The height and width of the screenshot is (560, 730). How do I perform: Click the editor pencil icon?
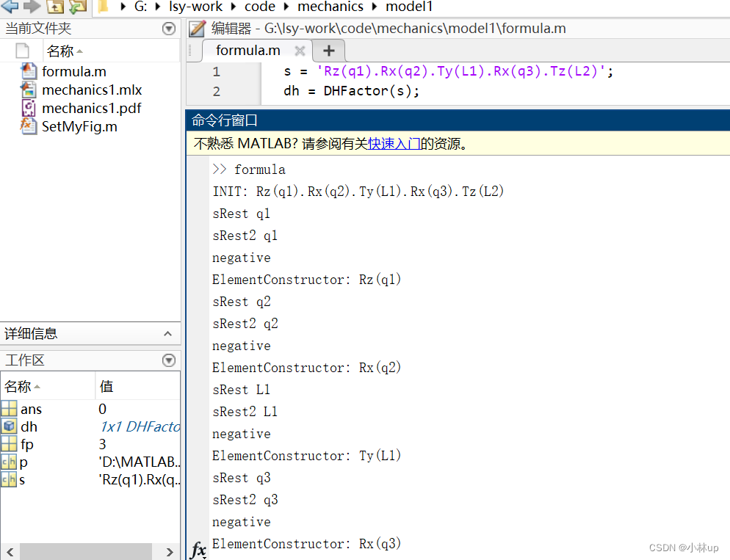tap(198, 29)
